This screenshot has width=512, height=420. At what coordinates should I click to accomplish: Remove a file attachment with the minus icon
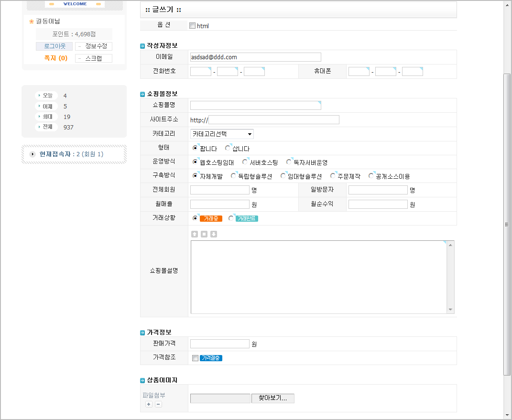(x=158, y=404)
